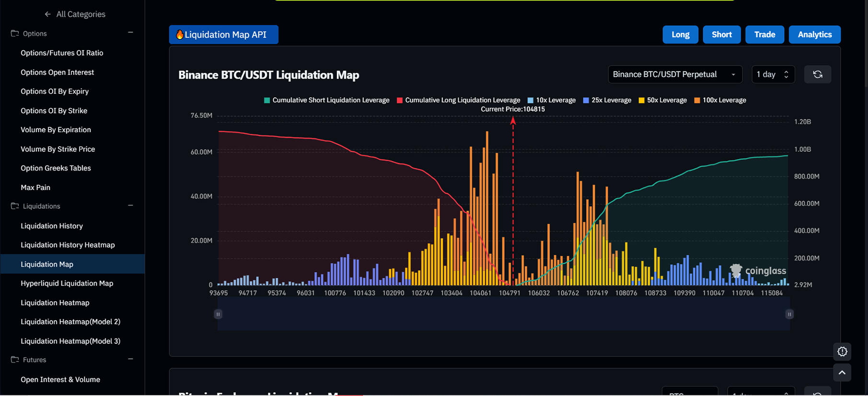868x396 pixels.
Task: Select Options OI By Strike
Action: 54,111
